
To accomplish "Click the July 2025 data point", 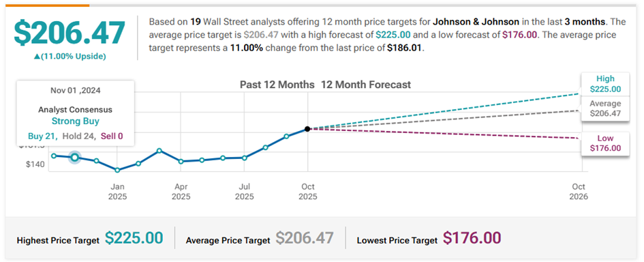I will [x=245, y=158].
